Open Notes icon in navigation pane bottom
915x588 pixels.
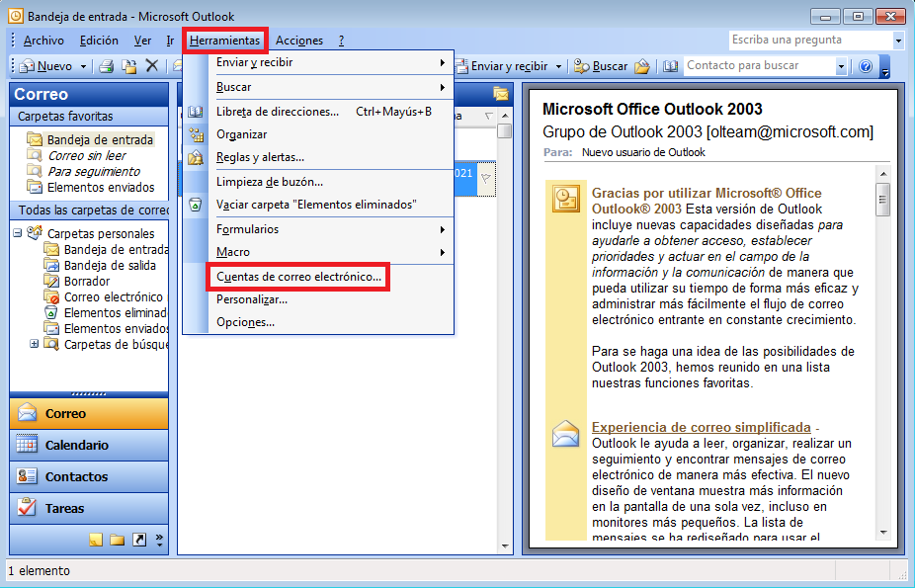(96, 540)
